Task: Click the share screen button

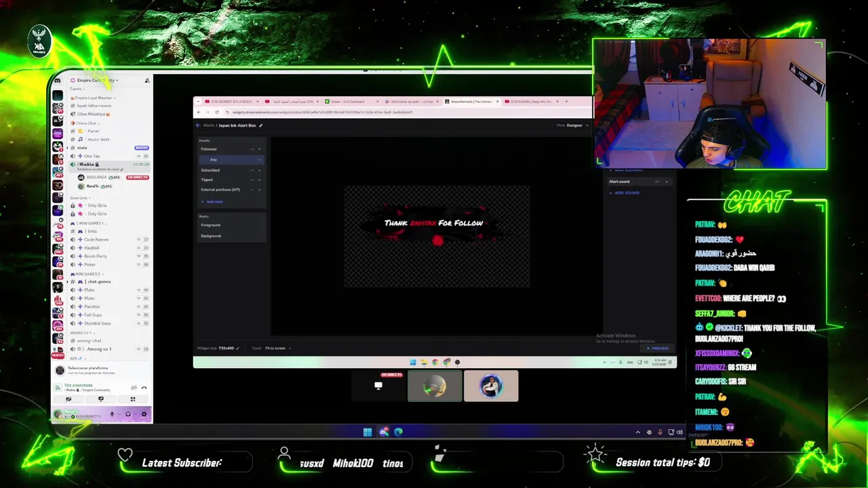Action: (x=101, y=399)
